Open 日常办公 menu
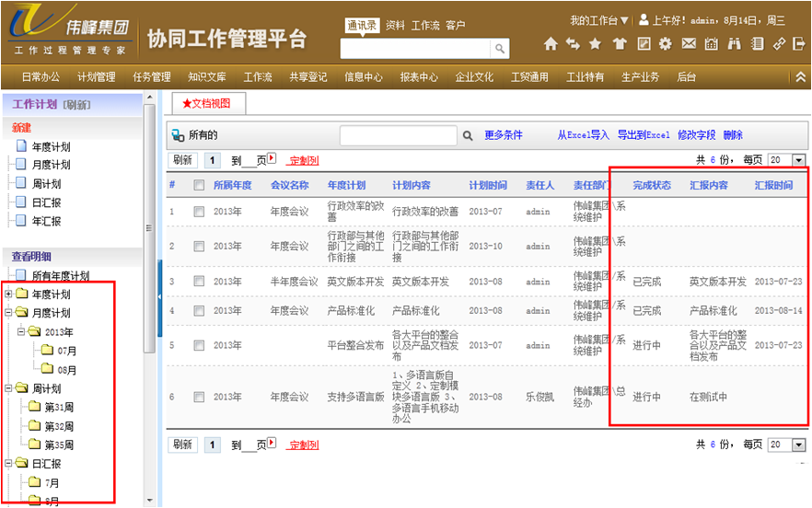 41,77
